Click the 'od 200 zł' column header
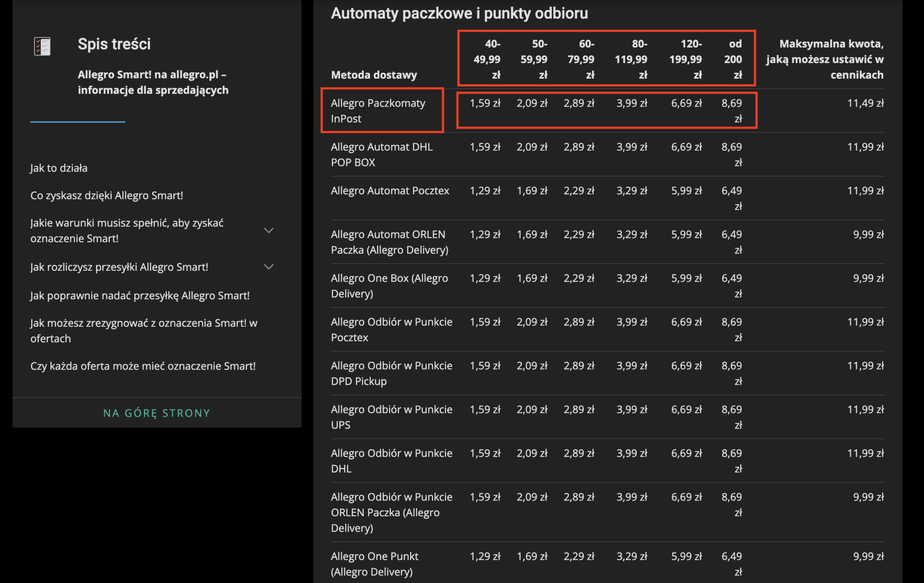The width and height of the screenshot is (924, 583). (x=733, y=59)
